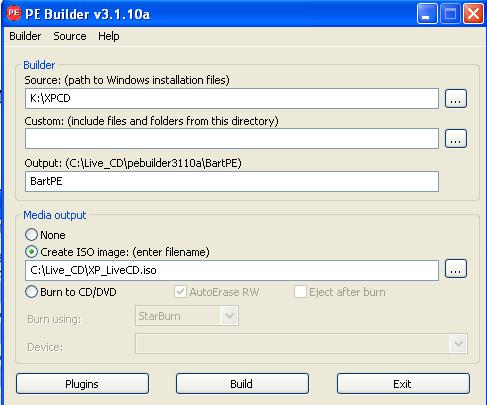
Task: Close the PE Builder window
Action: [x=473, y=14]
